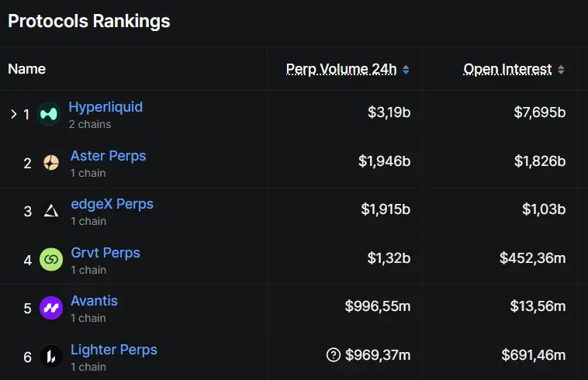The height and width of the screenshot is (380, 588).
Task: Click the question mark icon beside $969,37m
Action: [334, 355]
